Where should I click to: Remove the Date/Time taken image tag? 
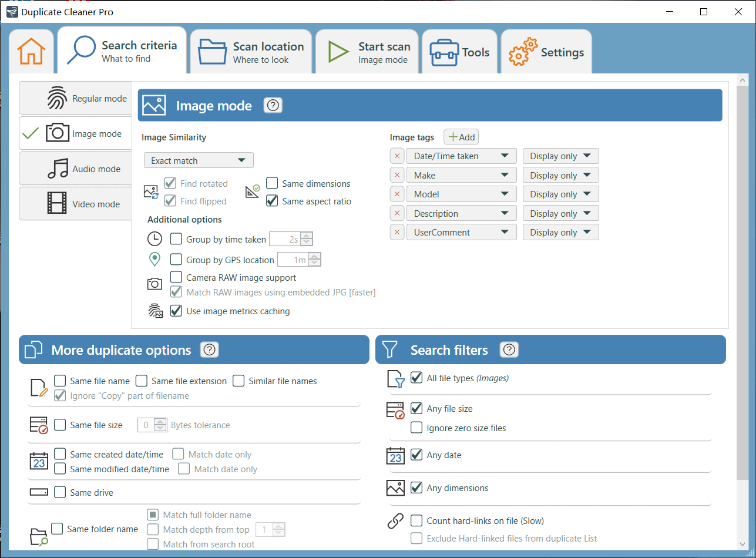point(397,156)
